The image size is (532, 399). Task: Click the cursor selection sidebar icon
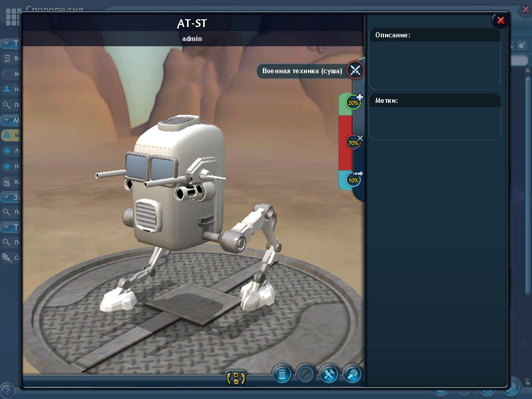click(x=7, y=258)
